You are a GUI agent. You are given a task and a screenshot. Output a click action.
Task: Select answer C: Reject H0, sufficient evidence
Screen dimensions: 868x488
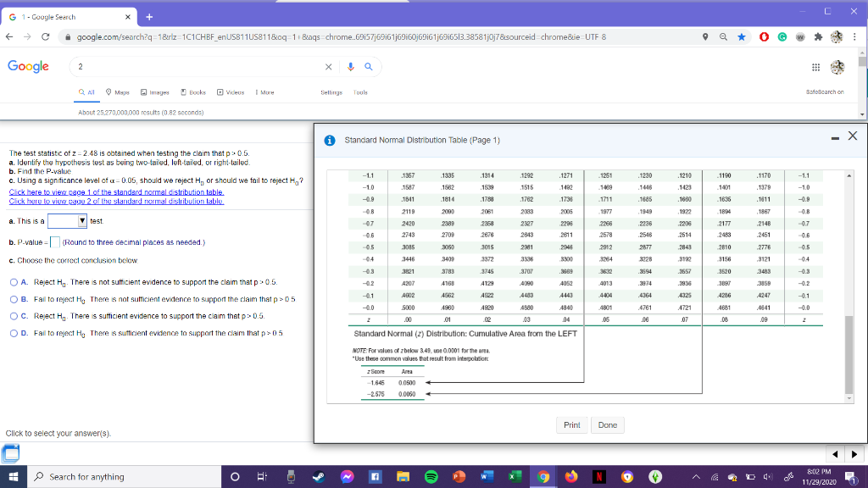click(14, 316)
